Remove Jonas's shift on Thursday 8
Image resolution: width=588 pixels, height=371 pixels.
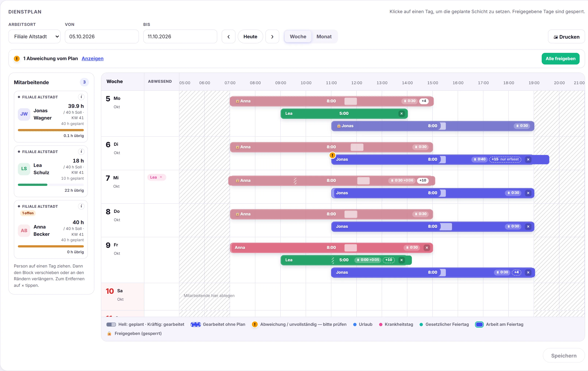(528, 226)
